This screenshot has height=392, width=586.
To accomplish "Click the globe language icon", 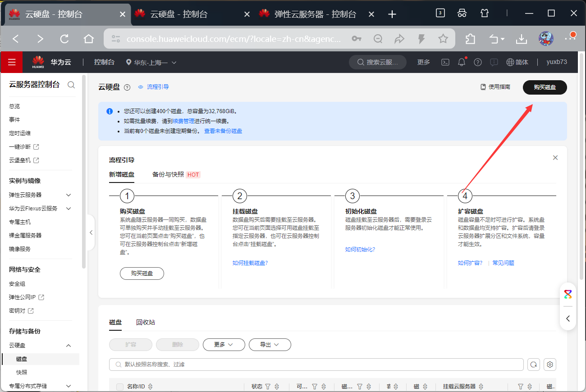I will click(x=510, y=62).
